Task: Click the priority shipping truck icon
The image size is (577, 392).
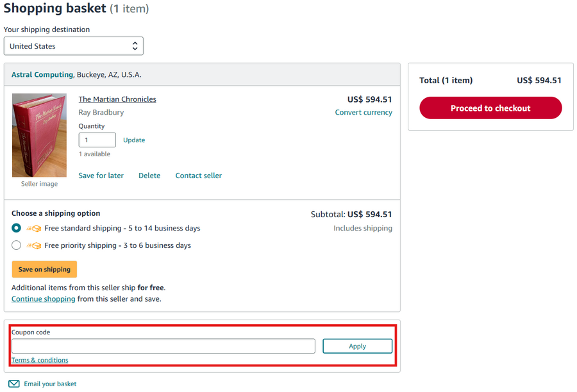Action: [x=34, y=245]
